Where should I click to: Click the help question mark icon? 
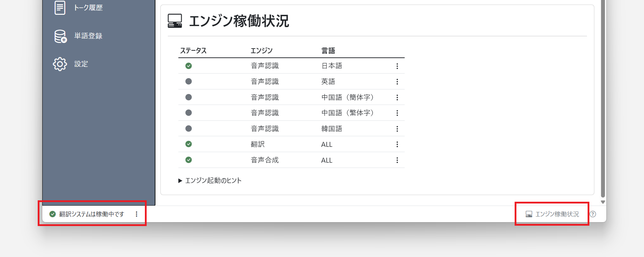[593, 214]
